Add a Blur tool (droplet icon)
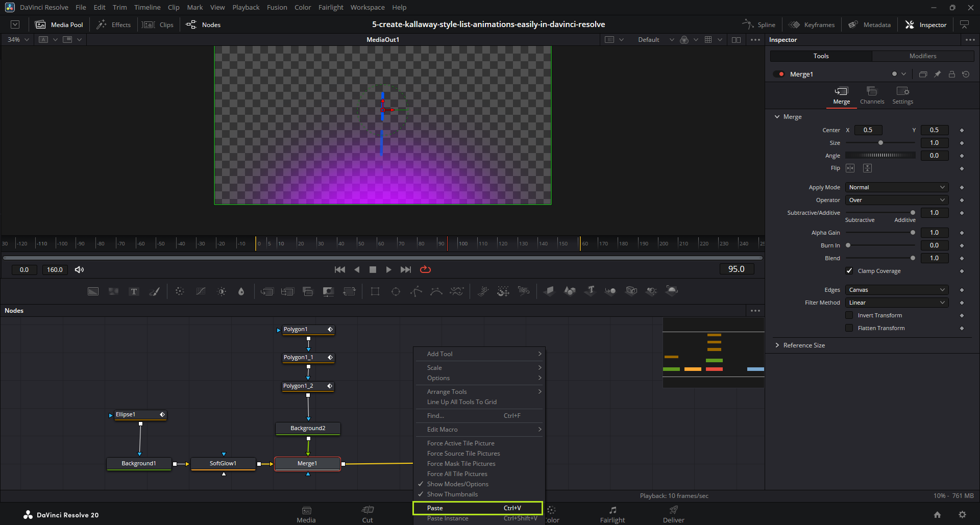 click(x=241, y=291)
